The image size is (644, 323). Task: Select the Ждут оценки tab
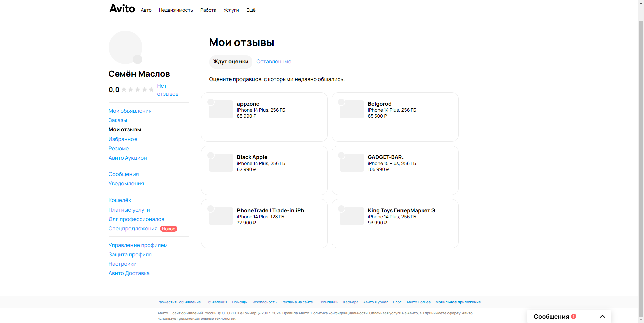(x=231, y=62)
